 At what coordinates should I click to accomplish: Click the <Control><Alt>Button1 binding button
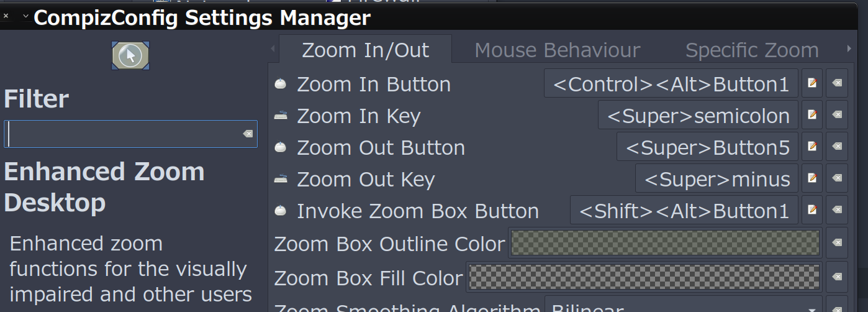pos(671,83)
